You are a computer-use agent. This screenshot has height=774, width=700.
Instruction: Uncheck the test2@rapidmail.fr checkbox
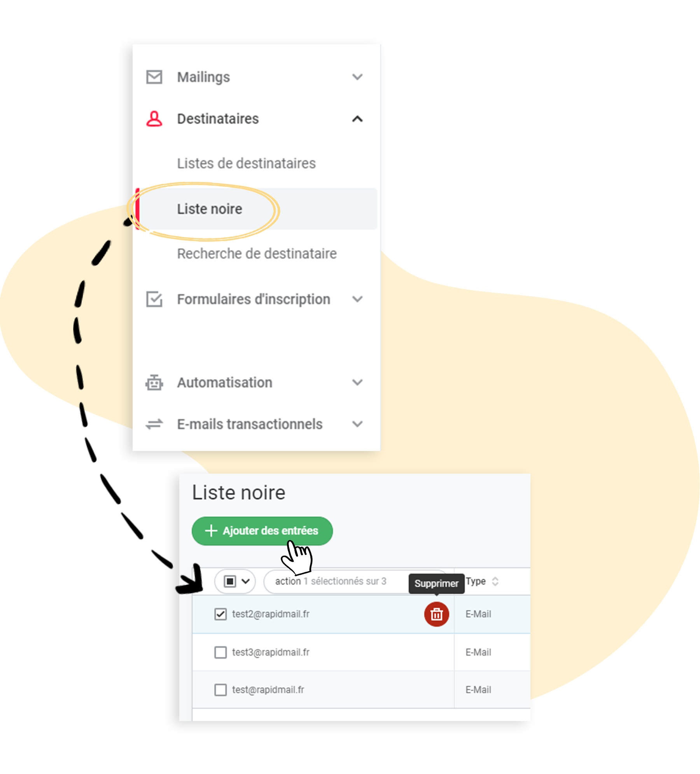coord(220,614)
